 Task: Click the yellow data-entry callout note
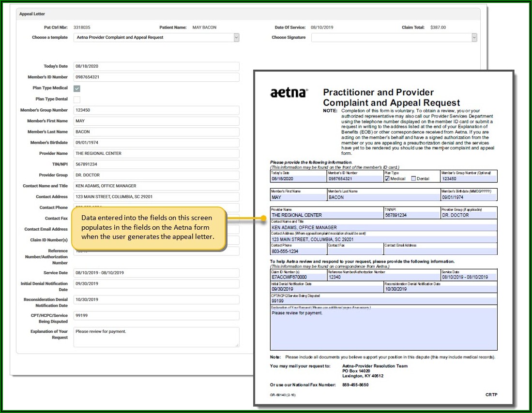point(149,229)
